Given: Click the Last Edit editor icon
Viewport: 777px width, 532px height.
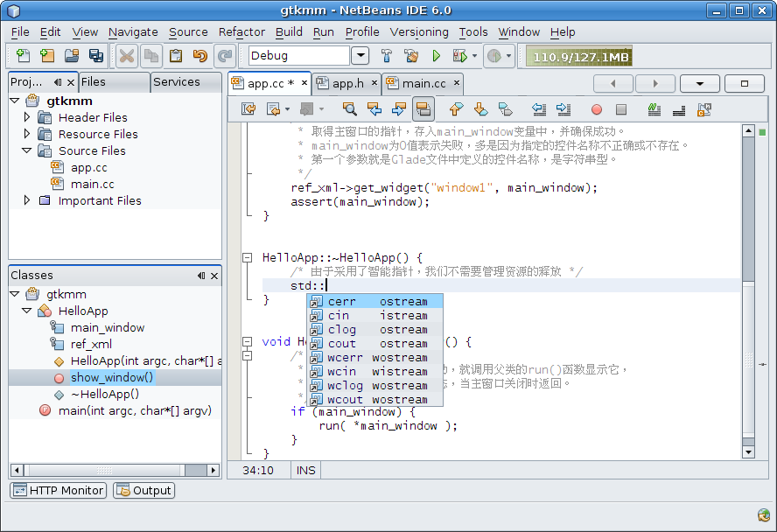Looking at the screenshot, I should [248, 109].
